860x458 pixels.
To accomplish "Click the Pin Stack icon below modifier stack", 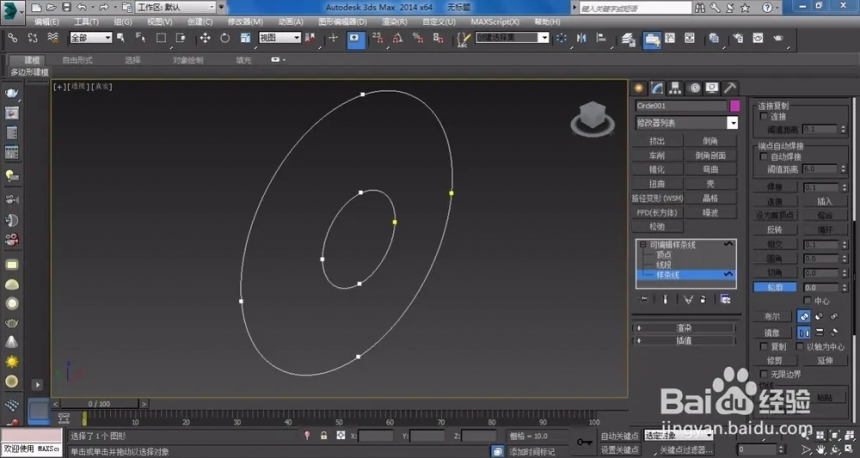I will point(644,299).
